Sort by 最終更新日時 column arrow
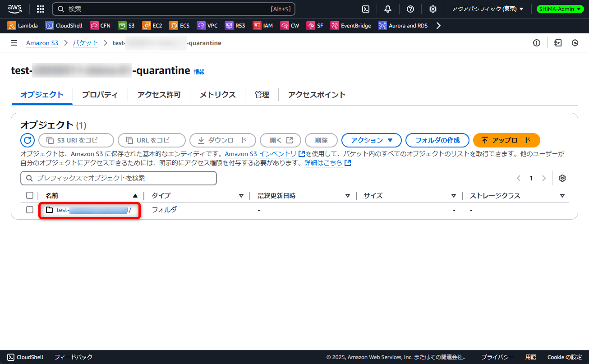 click(x=347, y=196)
